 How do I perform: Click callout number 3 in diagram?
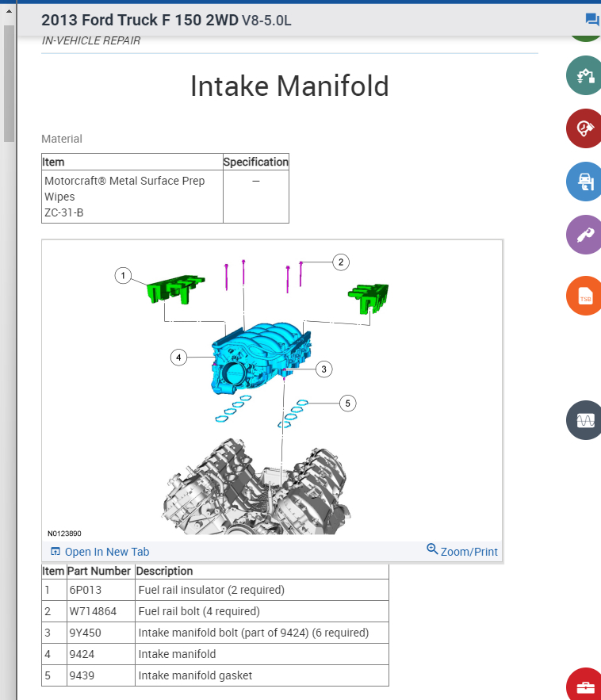(x=324, y=369)
